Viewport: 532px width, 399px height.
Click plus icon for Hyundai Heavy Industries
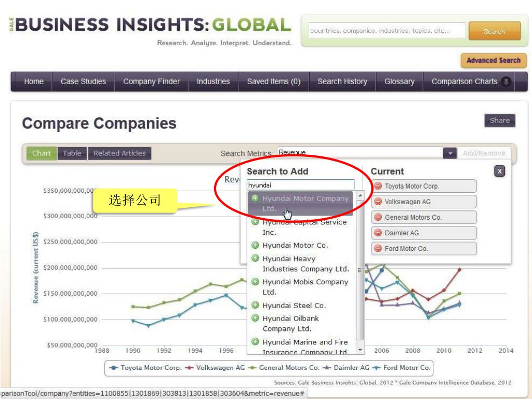point(255,258)
